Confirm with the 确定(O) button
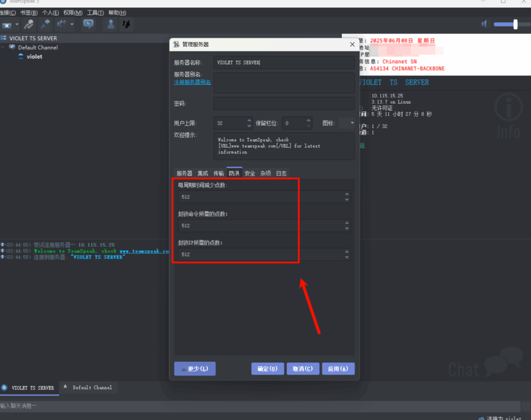Screen dimensions: 531x420 pos(268,369)
